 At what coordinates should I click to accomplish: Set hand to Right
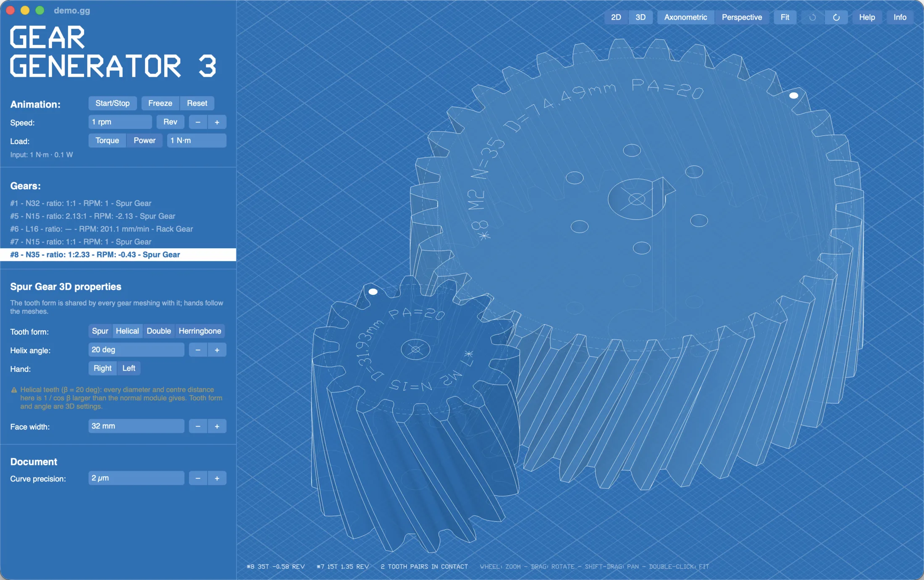[102, 368]
